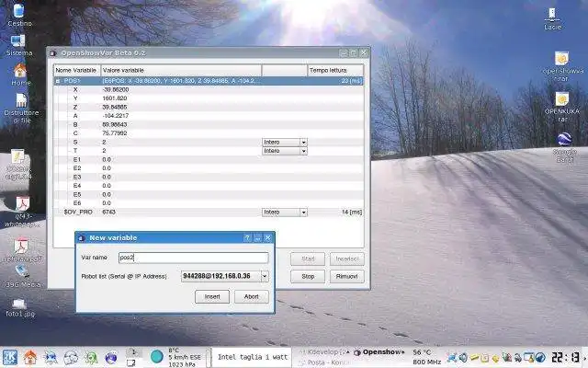Select the $OV_PRO variable row name
Image resolution: width=588 pixels, height=368 pixels.
[x=78, y=213]
